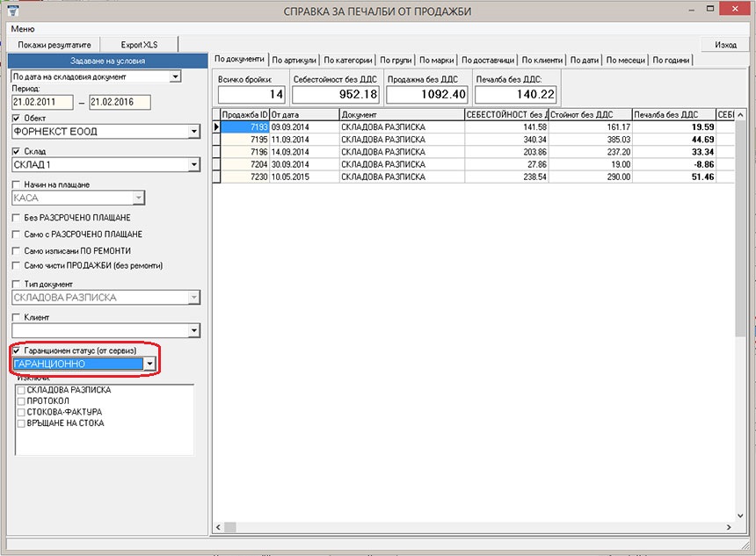Enable Само чисти ПРОДАЖБИ checkbox
756x556 pixels.
[17, 265]
